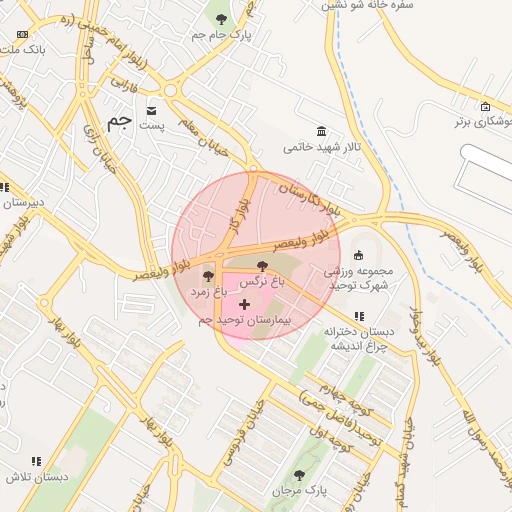This screenshot has height=512, width=512.
Task: Select the بلوار ولیعصر label inside the red circle
Action: (x=301, y=240)
